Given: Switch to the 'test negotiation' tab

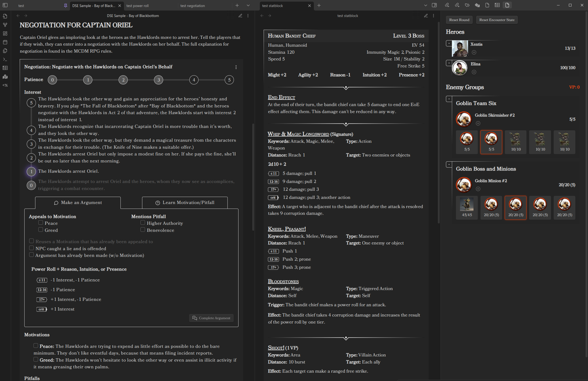Looking at the screenshot, I should coord(192,5).
